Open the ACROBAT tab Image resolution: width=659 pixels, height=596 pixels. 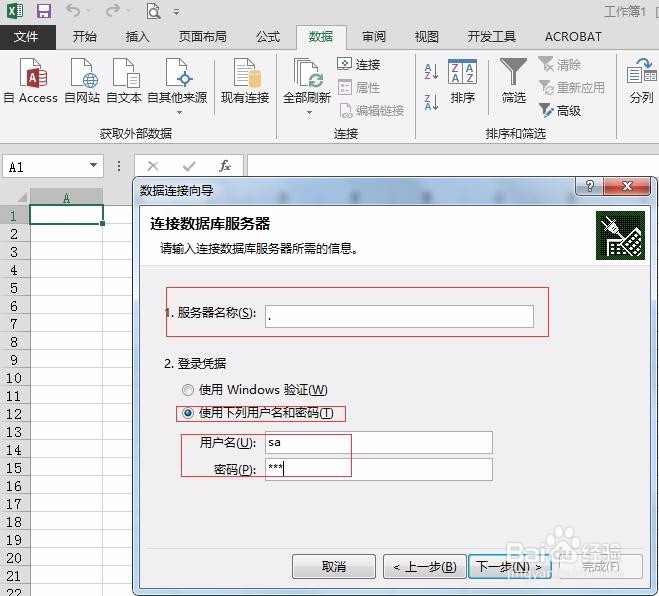pyautogui.click(x=573, y=37)
